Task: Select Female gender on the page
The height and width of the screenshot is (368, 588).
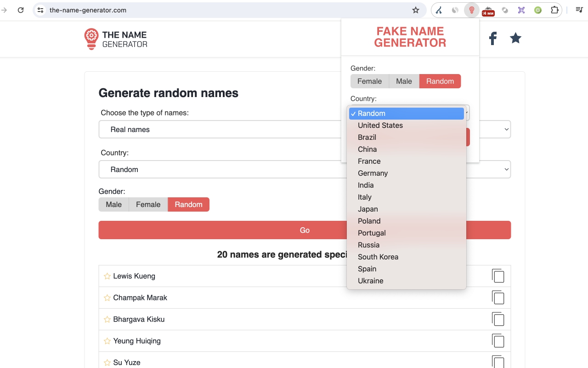Action: (x=148, y=204)
